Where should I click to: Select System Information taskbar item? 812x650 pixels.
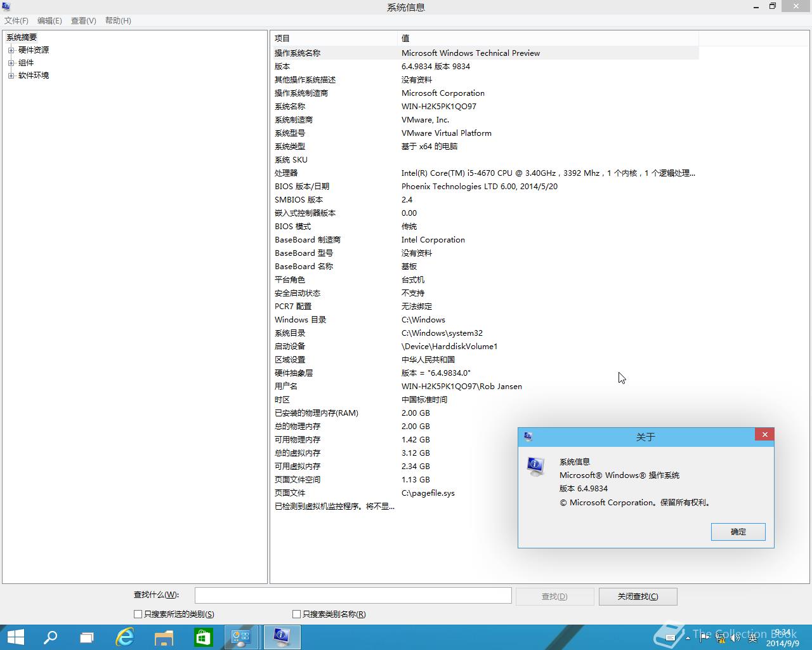point(282,637)
